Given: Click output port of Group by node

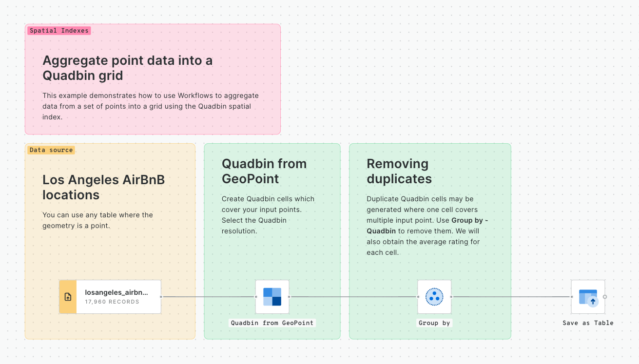Looking at the screenshot, I should tap(451, 297).
